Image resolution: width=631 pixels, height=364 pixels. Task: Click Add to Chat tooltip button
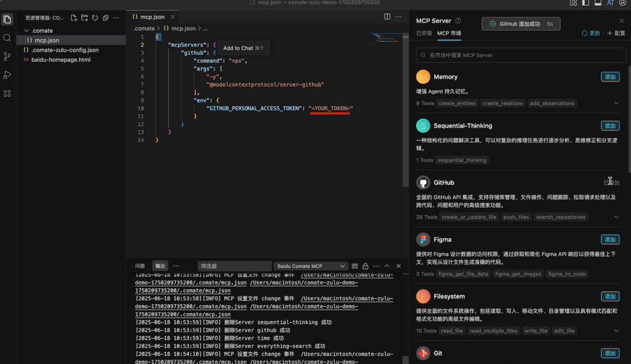(243, 48)
